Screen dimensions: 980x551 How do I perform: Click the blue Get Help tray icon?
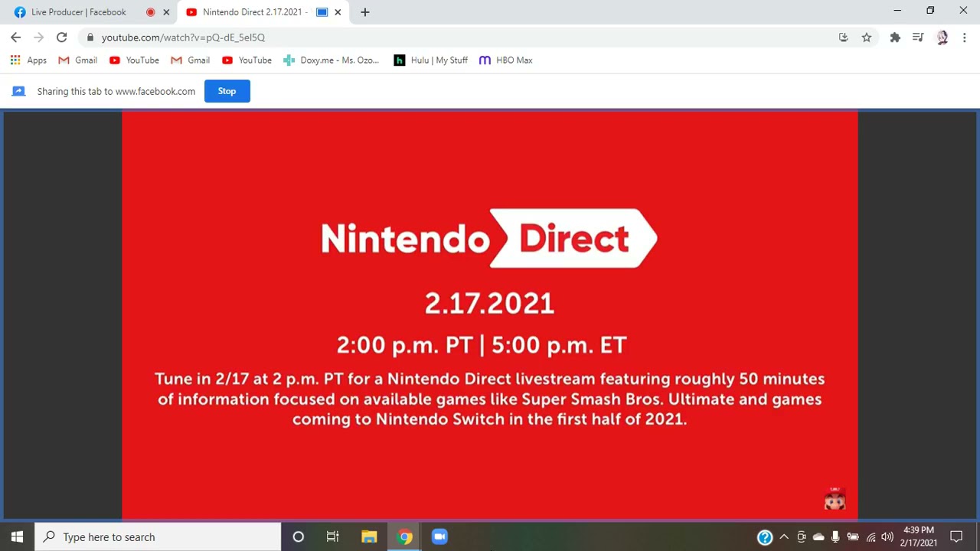765,537
